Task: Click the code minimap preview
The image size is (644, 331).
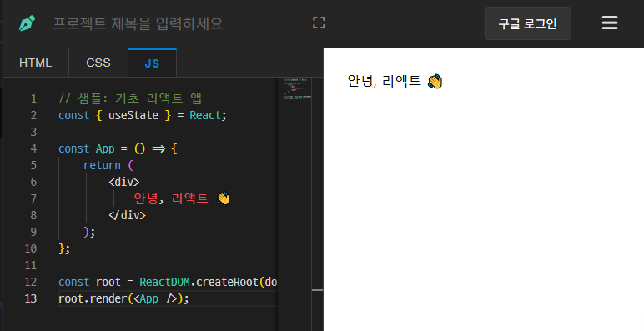Action: coord(297,88)
